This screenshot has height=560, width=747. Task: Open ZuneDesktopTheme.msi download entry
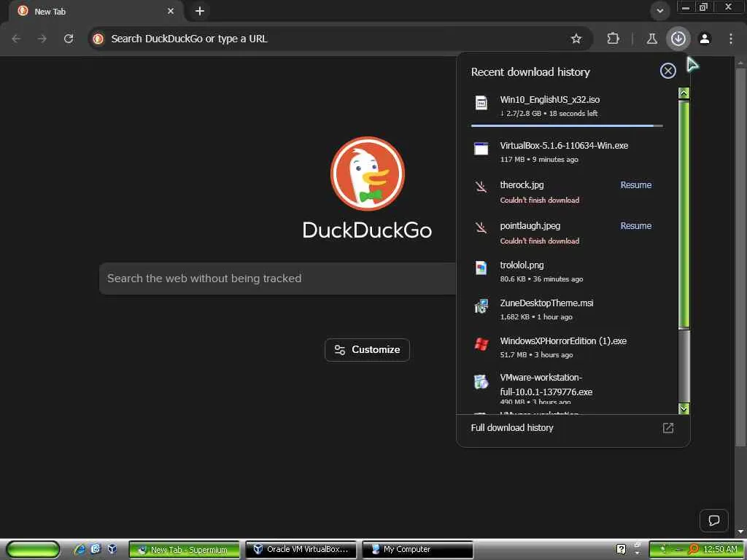567,309
